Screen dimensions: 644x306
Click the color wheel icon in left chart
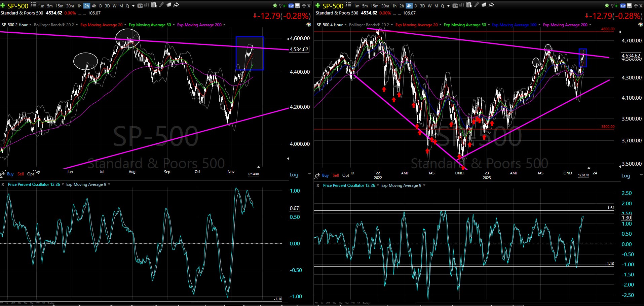click(309, 25)
